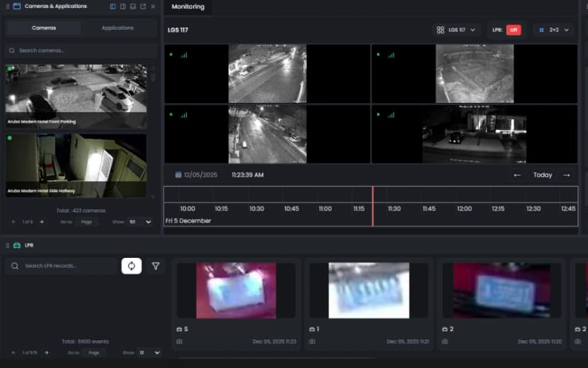Click car icon on the 11:21 LPR card
The image size is (588, 368).
click(312, 329)
